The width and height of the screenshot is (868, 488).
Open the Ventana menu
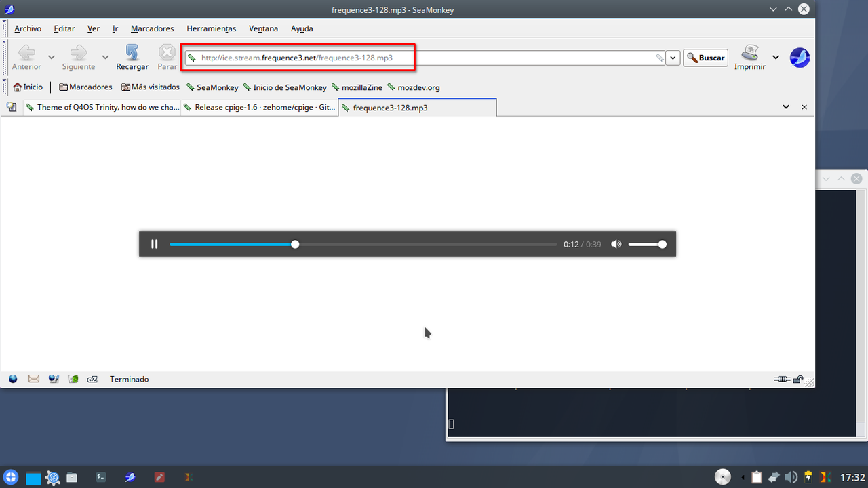[263, 28]
